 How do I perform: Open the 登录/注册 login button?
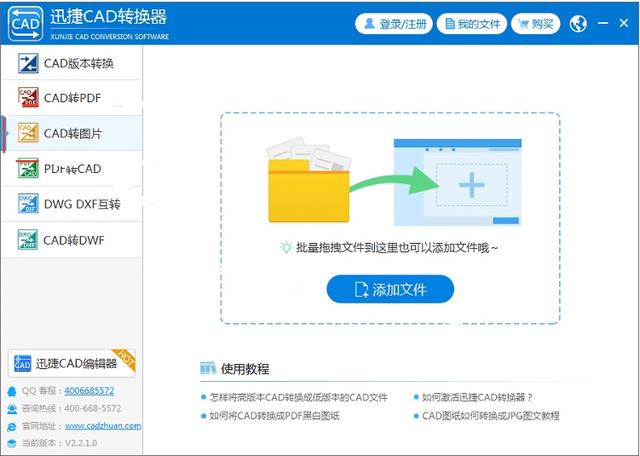(x=393, y=24)
